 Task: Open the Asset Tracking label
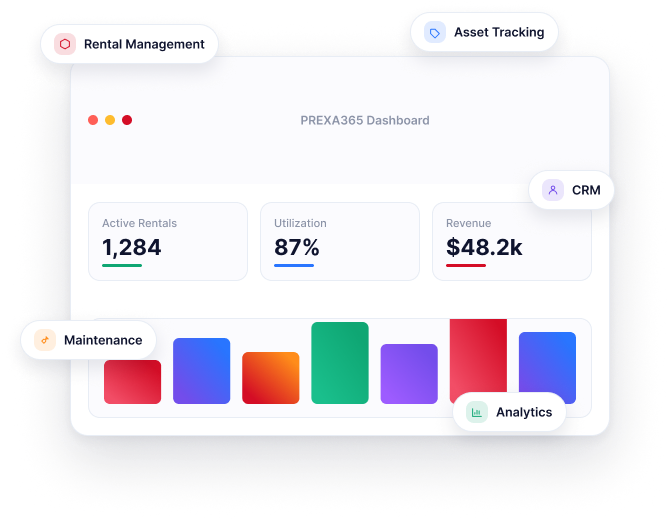[x=499, y=32]
